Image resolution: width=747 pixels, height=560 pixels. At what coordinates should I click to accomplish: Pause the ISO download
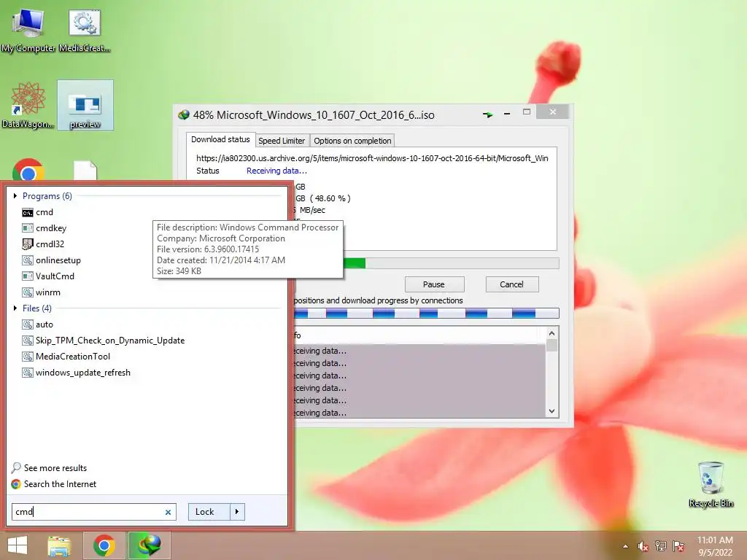pyautogui.click(x=434, y=284)
